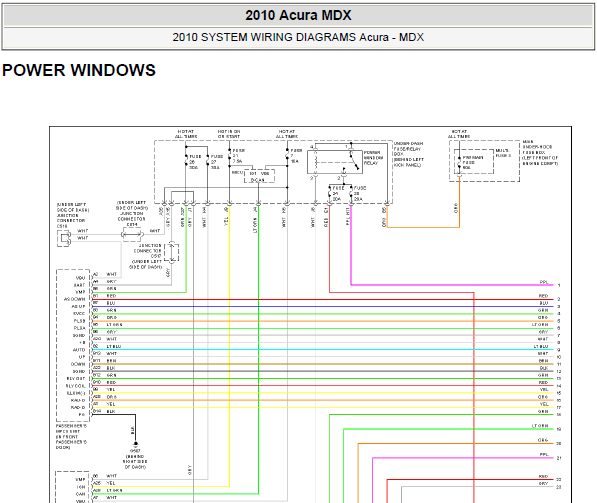Click the horizontal purple PPL wire

[x=452, y=285]
